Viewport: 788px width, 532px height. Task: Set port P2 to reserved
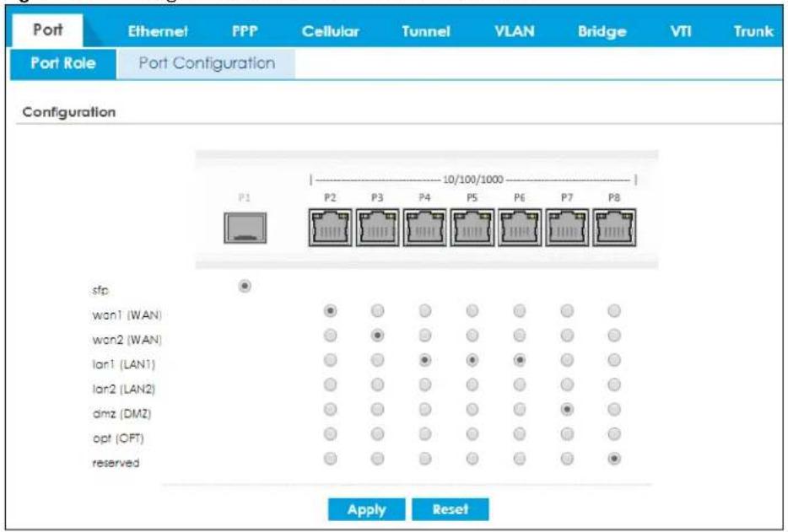330,458
